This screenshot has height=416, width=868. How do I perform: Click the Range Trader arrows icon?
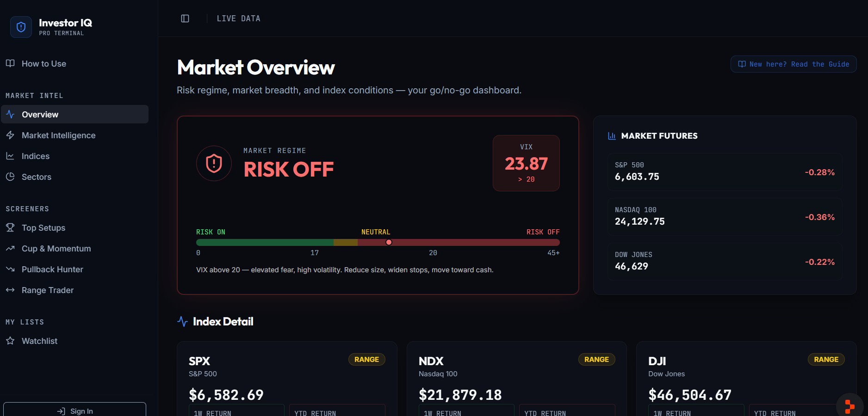10,290
